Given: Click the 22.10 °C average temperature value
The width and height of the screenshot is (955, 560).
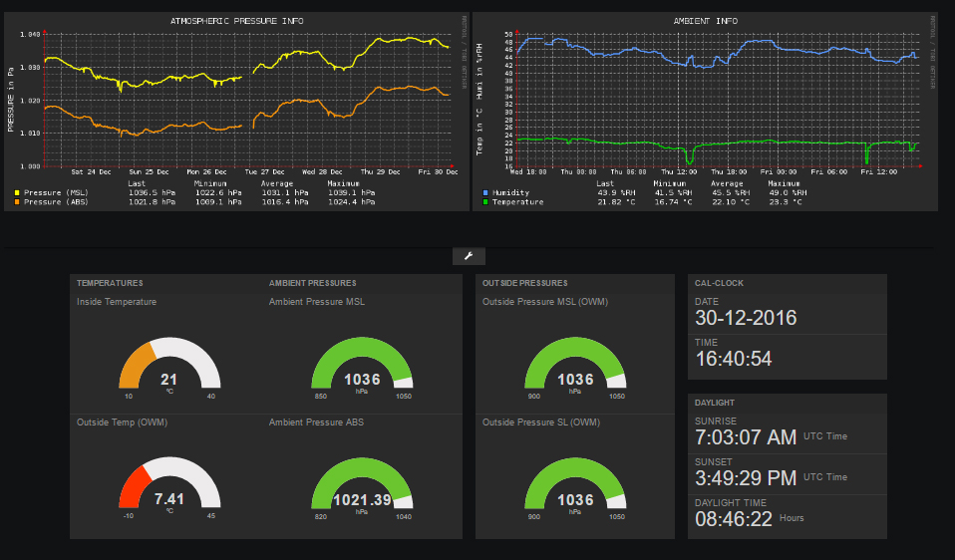Looking at the screenshot, I should point(731,202).
